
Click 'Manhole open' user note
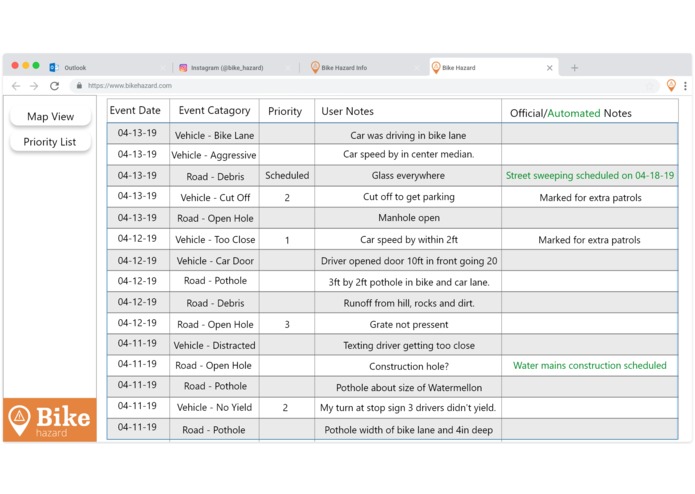pos(409,218)
